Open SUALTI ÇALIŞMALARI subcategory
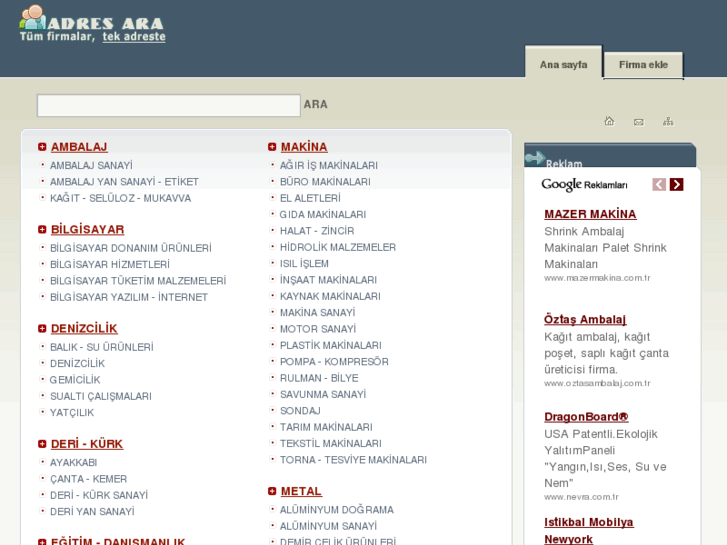The image size is (727, 545). (x=101, y=396)
